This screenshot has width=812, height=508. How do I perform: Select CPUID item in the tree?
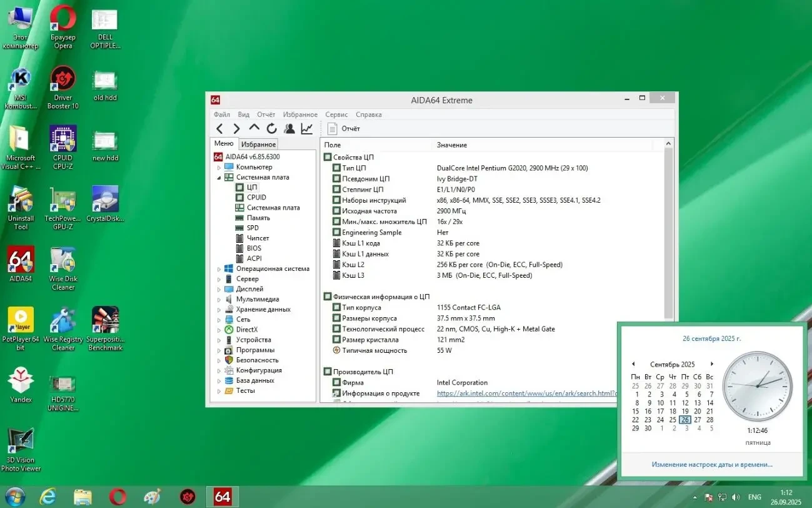click(256, 198)
